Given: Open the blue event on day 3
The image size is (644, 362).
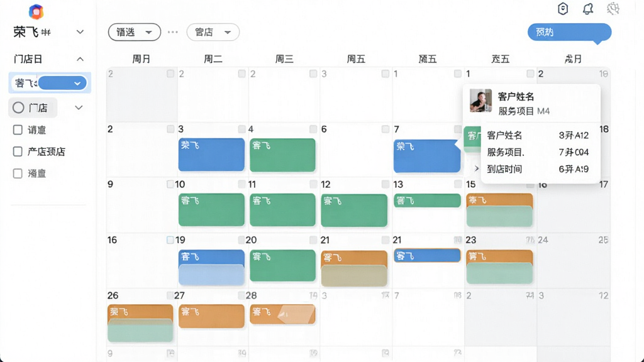Looking at the screenshot, I should click(x=211, y=155).
